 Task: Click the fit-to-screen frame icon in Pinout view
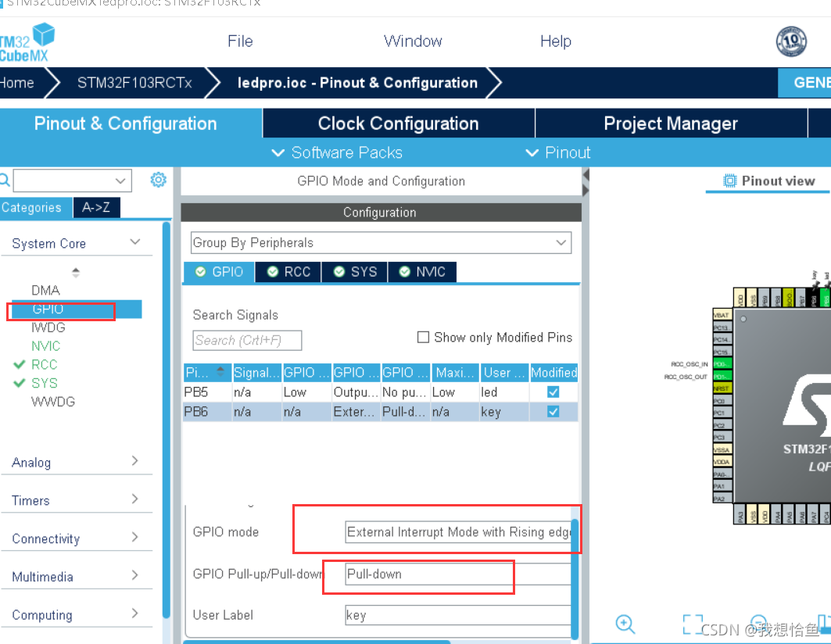pyautogui.click(x=693, y=624)
